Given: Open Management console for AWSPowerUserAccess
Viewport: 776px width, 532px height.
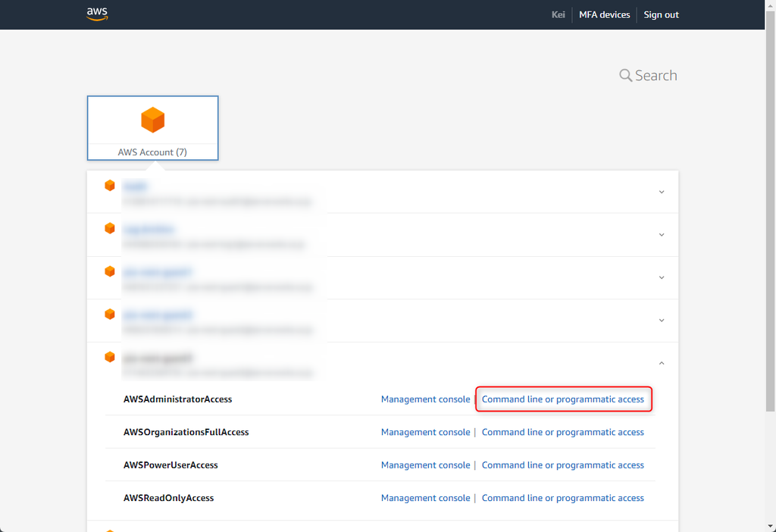Looking at the screenshot, I should (425, 465).
